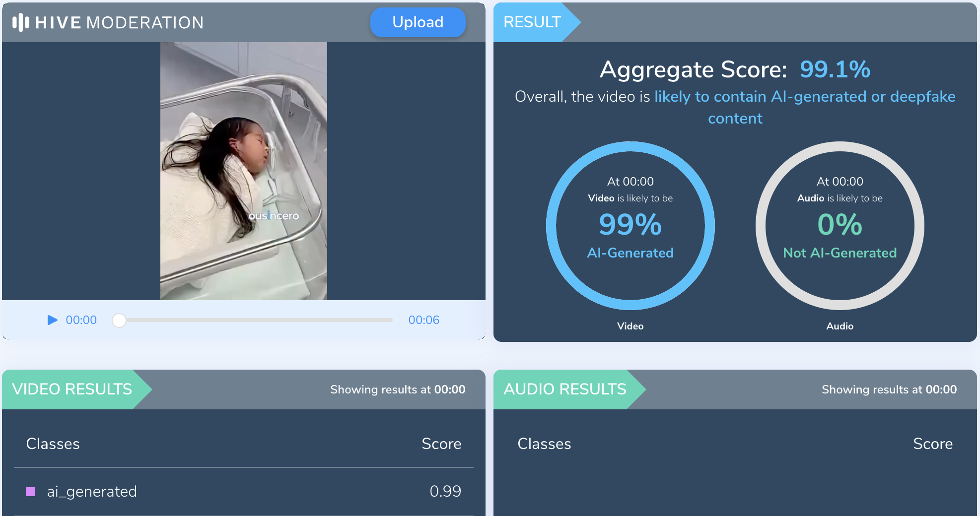
Task: Open the RESULT panel tab
Action: [x=532, y=22]
